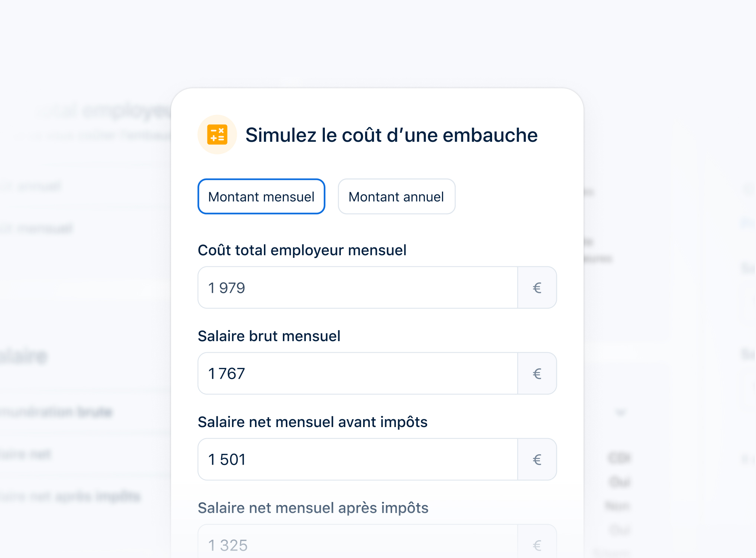Screen dimensions: 756x558
Task: Click the Simulez le coût d'une embauche heading
Action: [x=391, y=135]
